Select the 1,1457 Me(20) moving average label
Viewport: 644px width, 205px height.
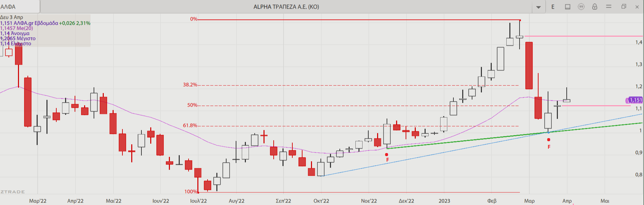click(17, 28)
